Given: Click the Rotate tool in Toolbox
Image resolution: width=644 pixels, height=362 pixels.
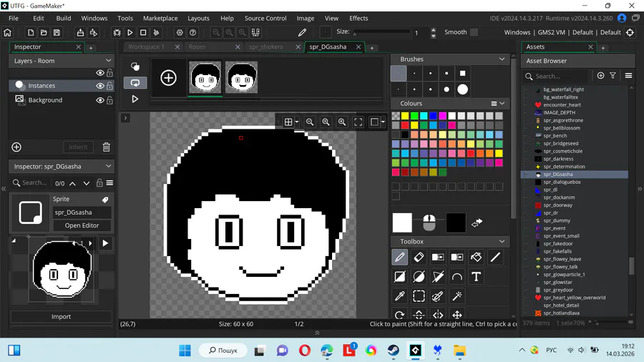Looking at the screenshot, I should pos(399,314).
